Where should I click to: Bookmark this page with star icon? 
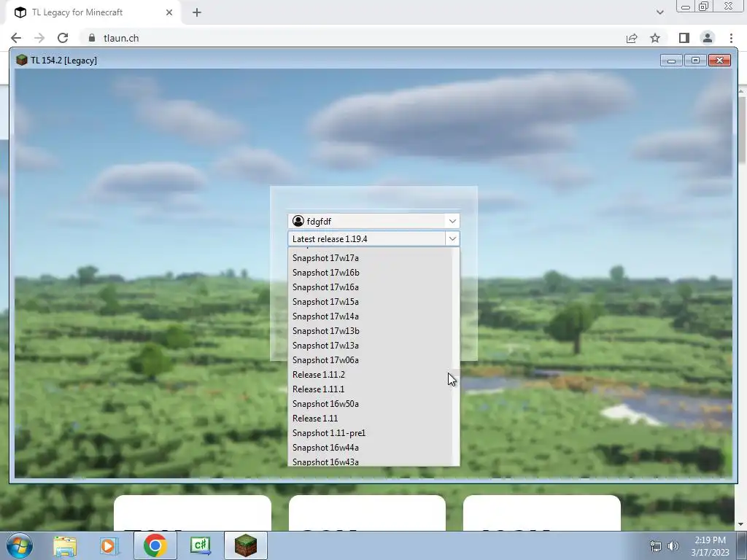[655, 38]
